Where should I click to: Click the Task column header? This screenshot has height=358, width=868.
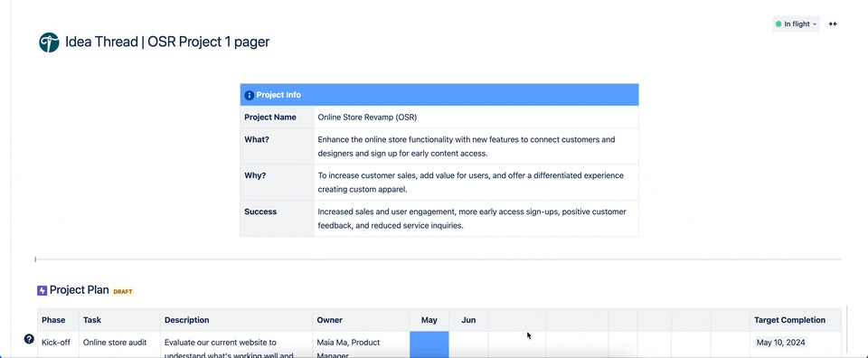92,320
